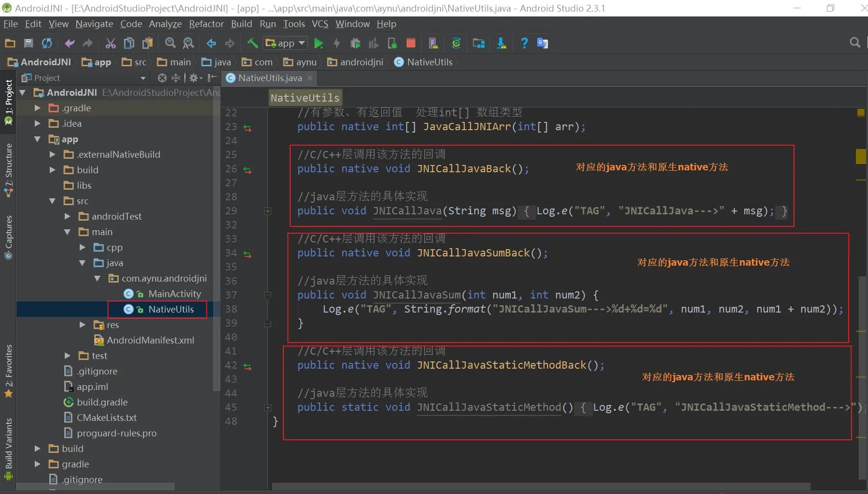Screen dimensions: 868x494
Task: Click the Back navigation arrow
Action: [x=211, y=43]
